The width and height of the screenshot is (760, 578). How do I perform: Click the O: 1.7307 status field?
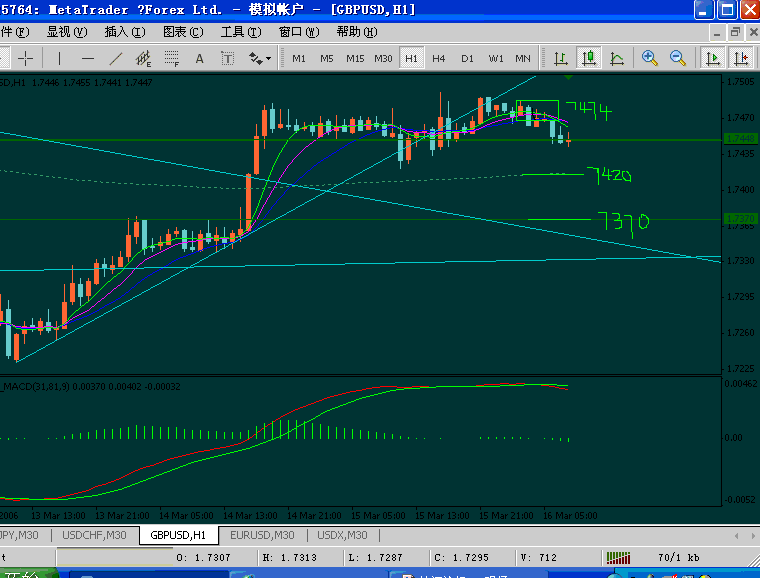(x=203, y=558)
